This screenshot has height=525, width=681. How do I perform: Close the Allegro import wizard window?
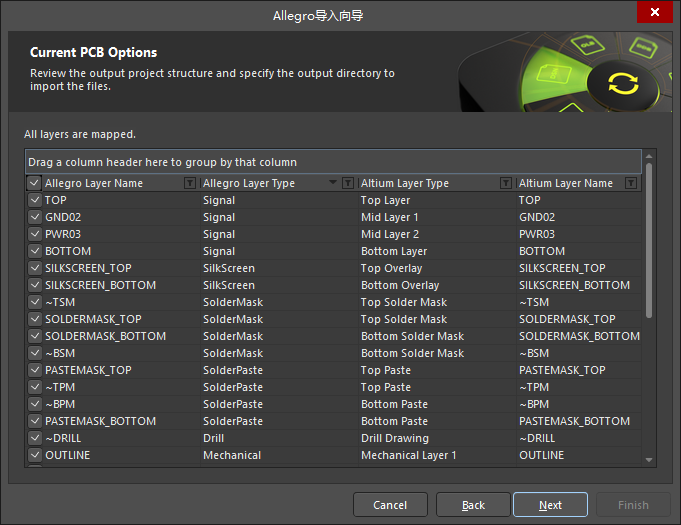tap(654, 12)
